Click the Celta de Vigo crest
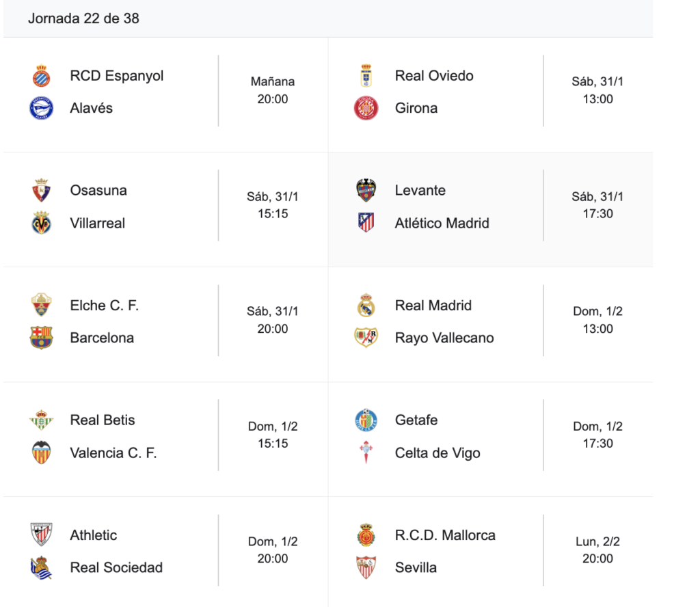The height and width of the screenshot is (607, 700). pyautogui.click(x=366, y=453)
